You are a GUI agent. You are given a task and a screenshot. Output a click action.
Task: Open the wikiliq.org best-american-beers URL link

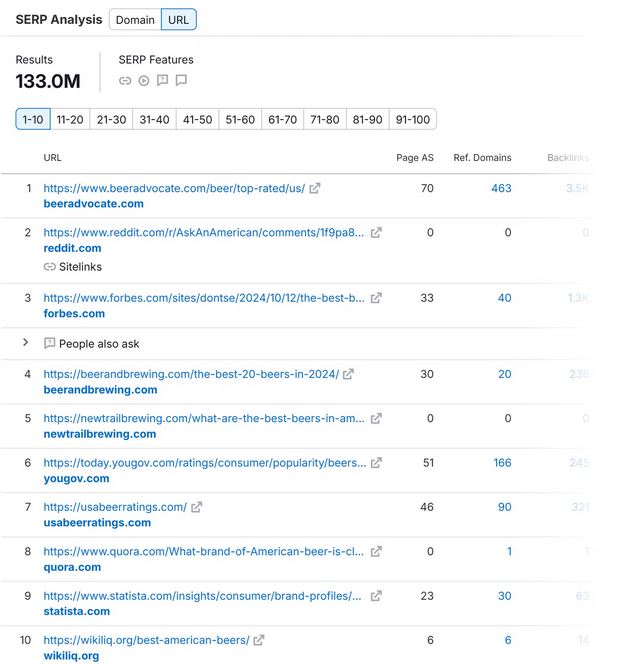[147, 640]
